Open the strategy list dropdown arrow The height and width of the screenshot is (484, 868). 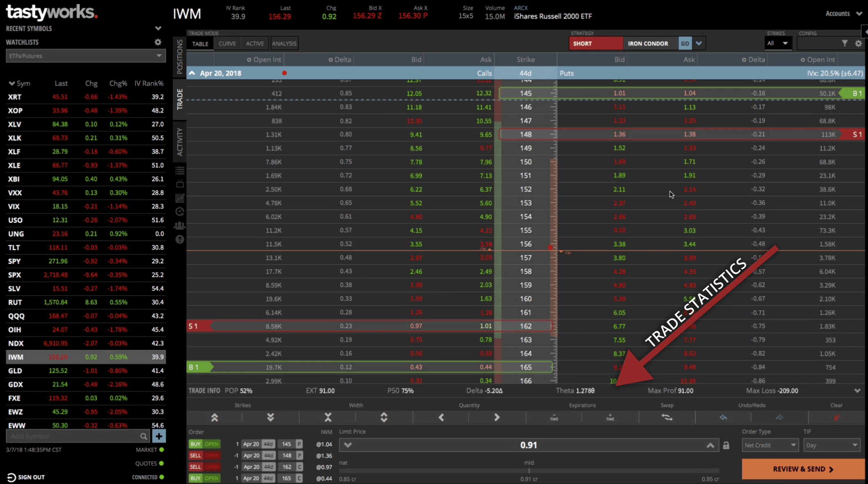[x=699, y=43]
